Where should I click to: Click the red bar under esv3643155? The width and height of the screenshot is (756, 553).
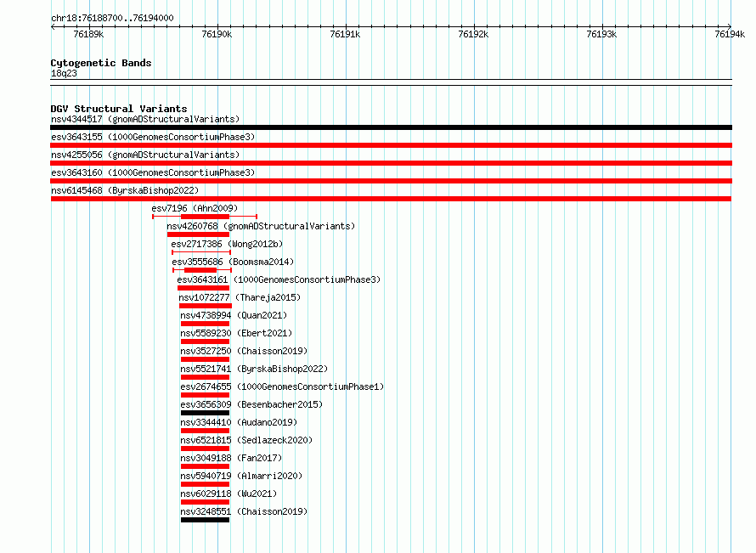click(x=391, y=145)
